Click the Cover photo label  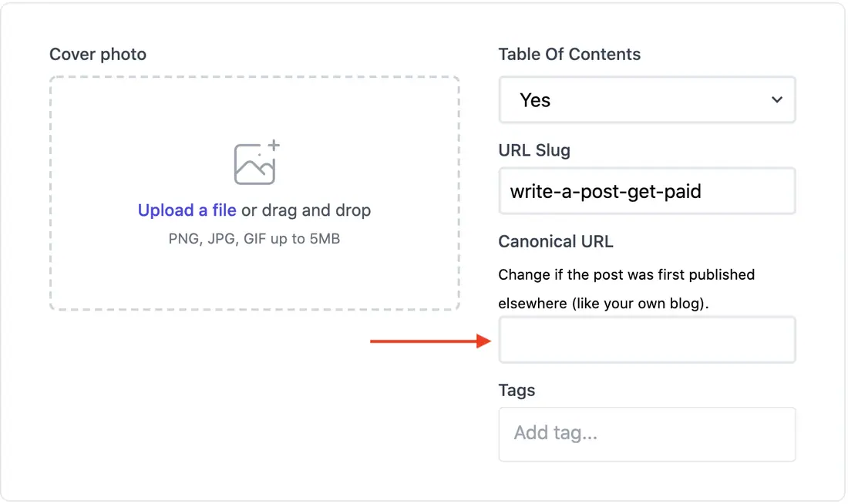click(x=98, y=54)
